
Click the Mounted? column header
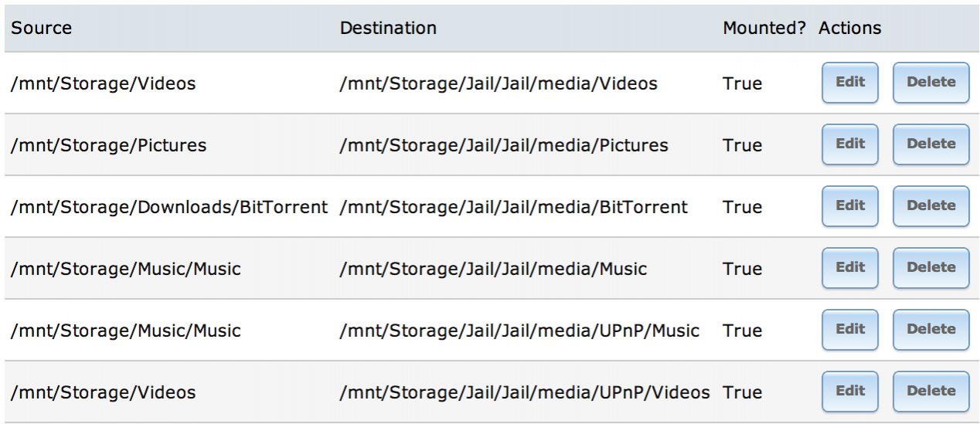click(x=764, y=28)
